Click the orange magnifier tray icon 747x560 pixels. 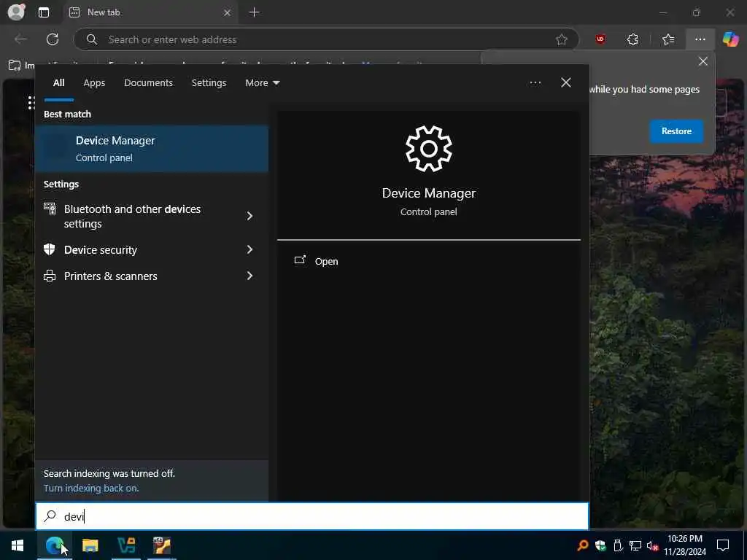[x=583, y=545]
